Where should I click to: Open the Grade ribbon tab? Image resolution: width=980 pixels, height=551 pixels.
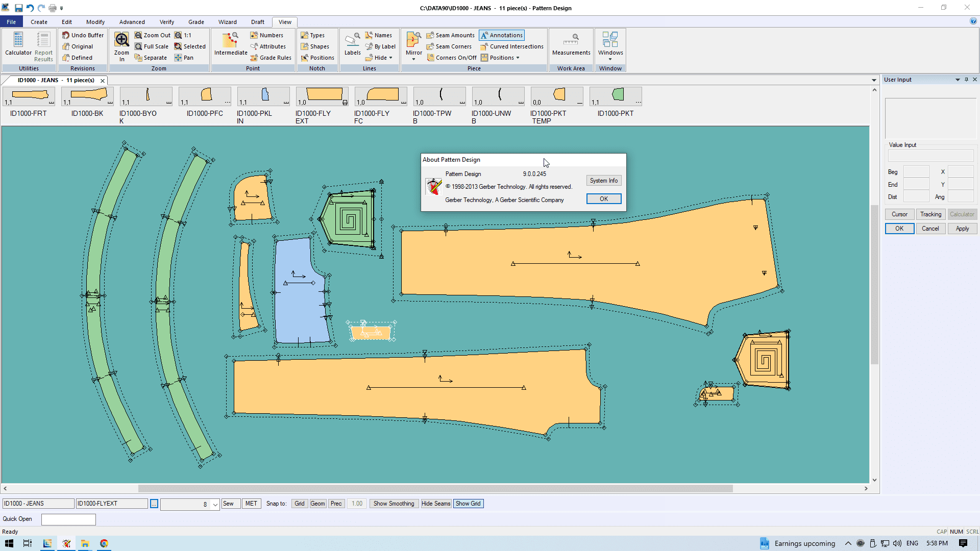point(196,22)
